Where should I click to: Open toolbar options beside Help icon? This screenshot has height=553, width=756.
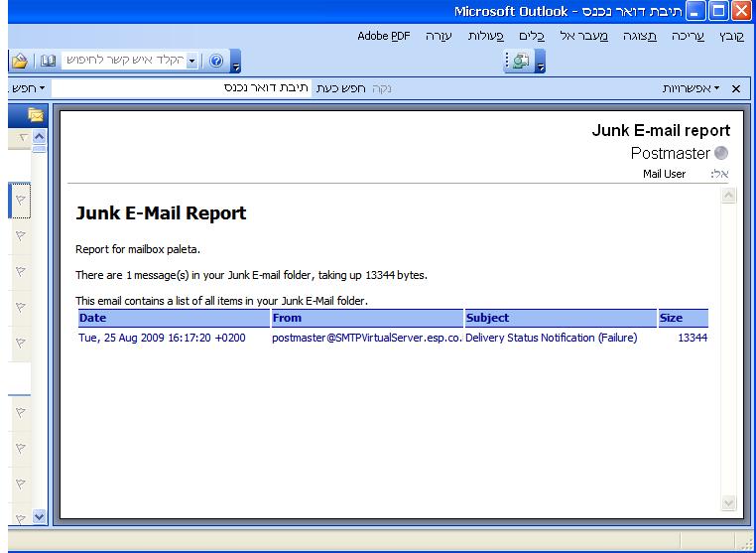tap(236, 62)
